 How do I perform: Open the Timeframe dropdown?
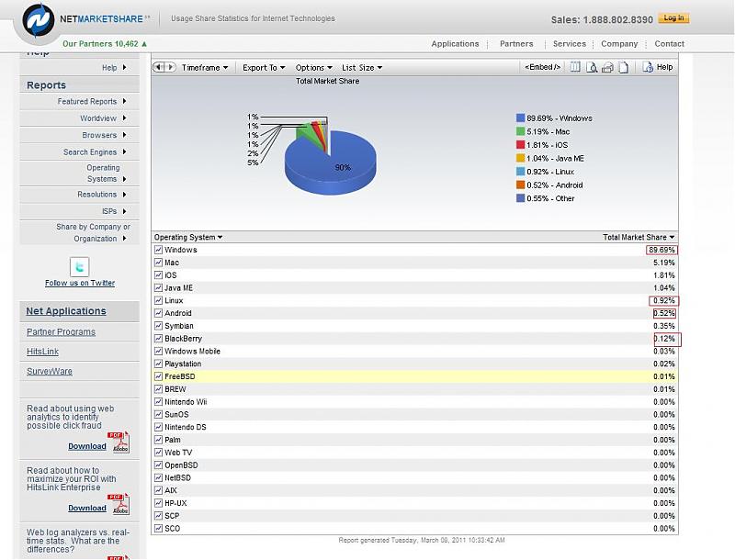(x=205, y=68)
